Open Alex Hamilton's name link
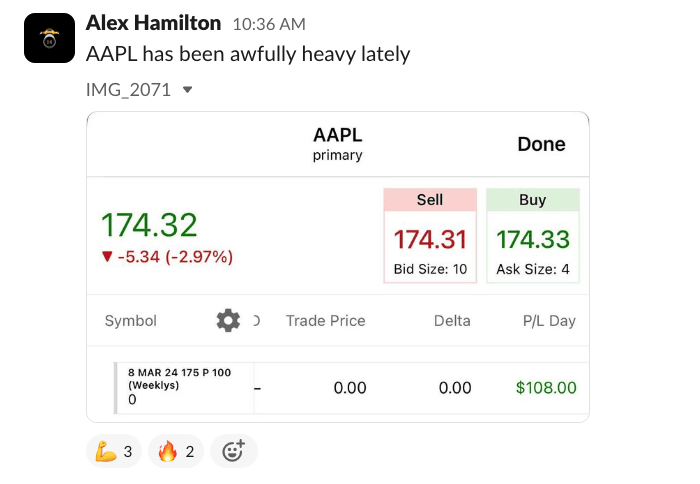700x484 pixels. point(153,22)
